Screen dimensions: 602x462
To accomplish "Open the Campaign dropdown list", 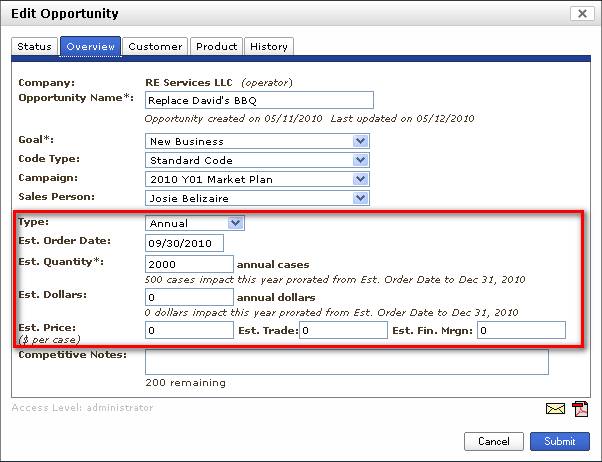I will pos(360,179).
